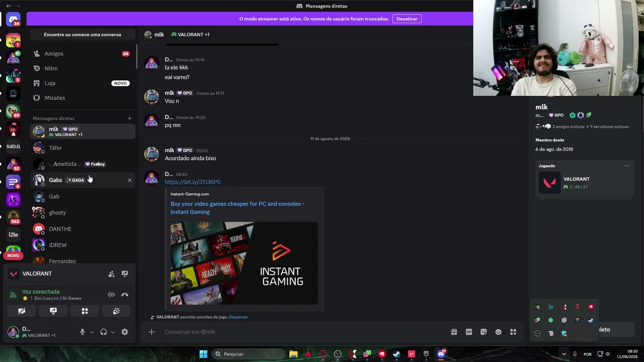This screenshot has height=362, width=644.
Task: Create a new direct message plus icon
Action: (x=129, y=118)
